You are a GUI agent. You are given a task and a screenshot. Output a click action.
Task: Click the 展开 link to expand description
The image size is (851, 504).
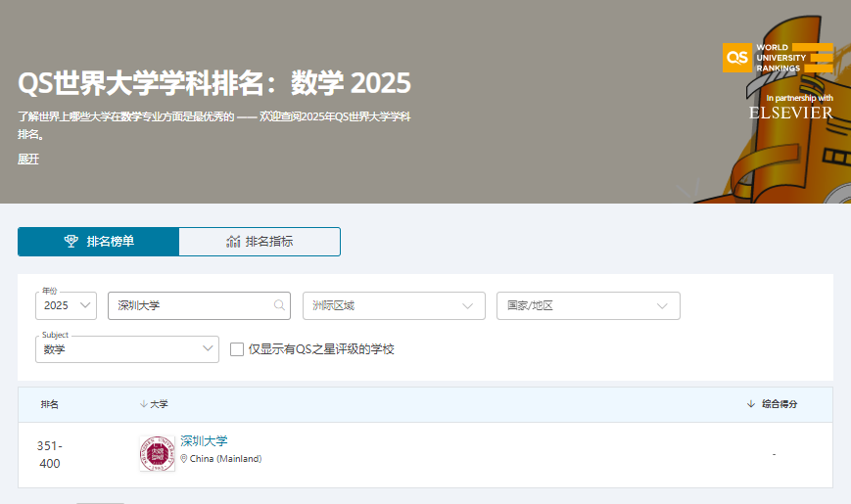28,159
